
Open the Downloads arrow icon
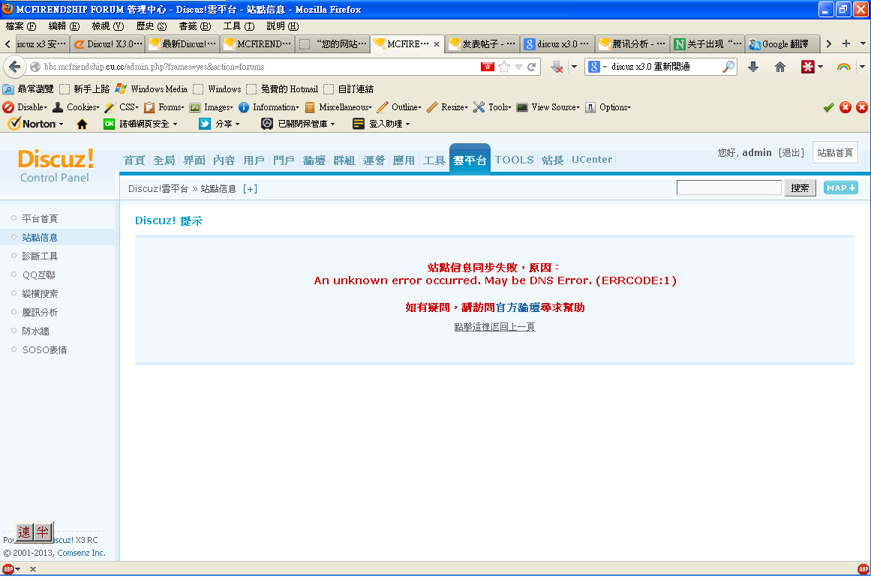[753, 67]
